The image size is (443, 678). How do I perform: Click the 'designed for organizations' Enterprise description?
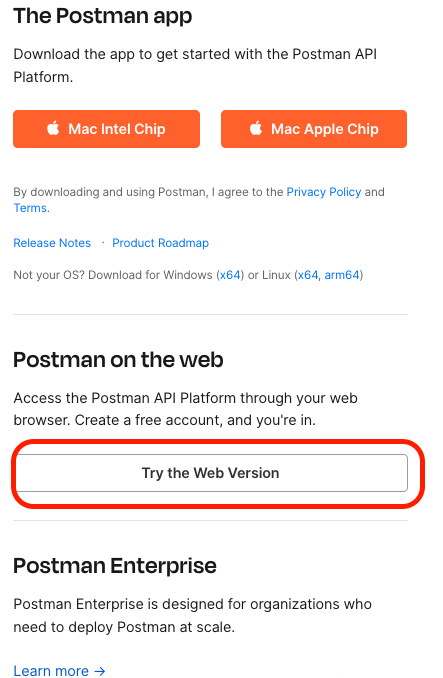(192, 615)
